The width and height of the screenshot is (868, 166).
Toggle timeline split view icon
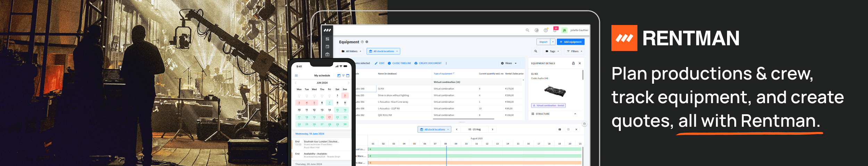560,129
